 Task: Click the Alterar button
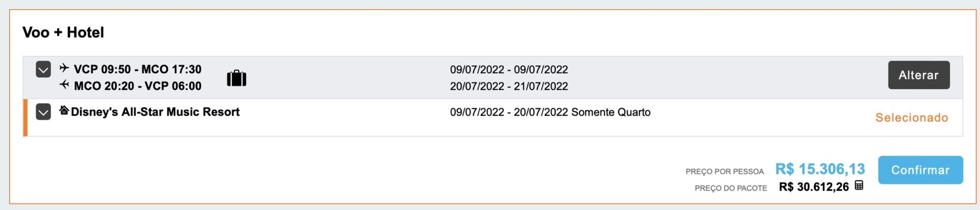919,75
